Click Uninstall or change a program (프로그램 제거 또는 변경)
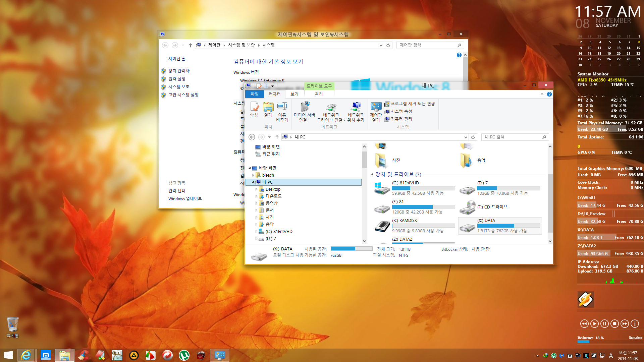This screenshot has height=362, width=644. point(410,104)
